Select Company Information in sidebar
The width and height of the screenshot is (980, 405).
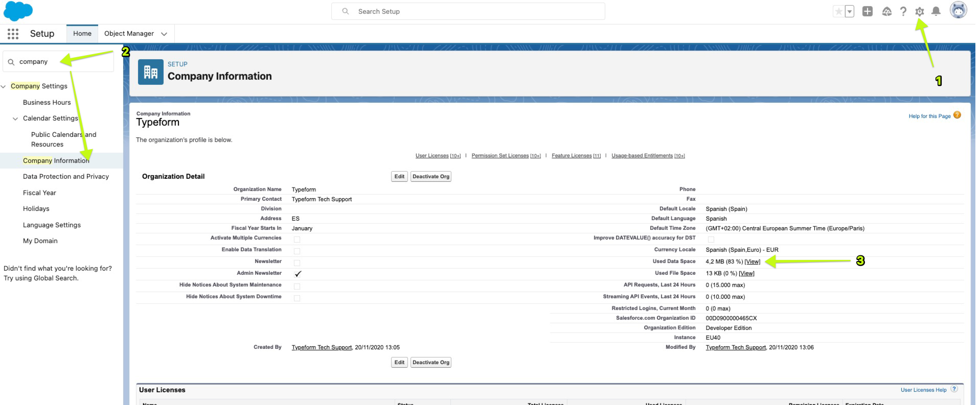point(56,160)
